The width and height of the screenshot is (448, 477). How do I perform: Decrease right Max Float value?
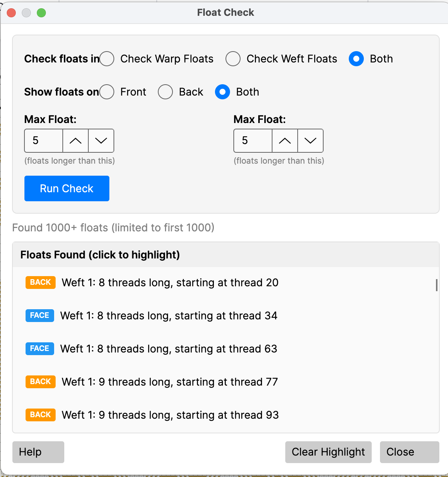coord(310,141)
